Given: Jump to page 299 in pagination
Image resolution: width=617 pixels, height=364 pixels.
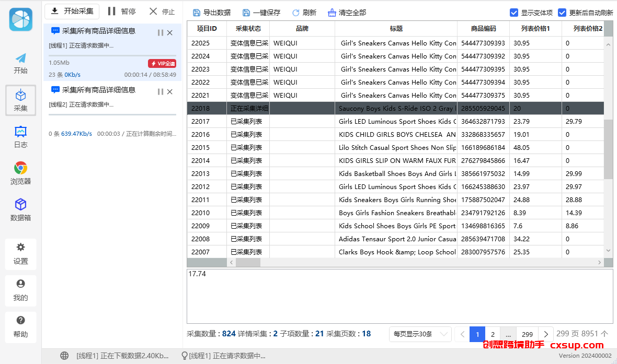Looking at the screenshot, I should (527, 334).
